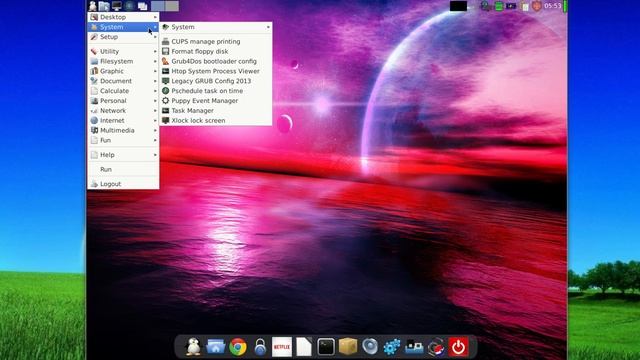This screenshot has width=640, height=360.
Task: Expand the Document submenu
Action: click(x=123, y=81)
